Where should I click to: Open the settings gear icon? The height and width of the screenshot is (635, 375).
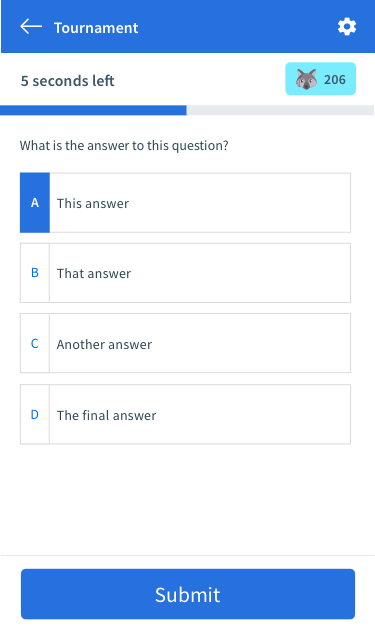coord(347,27)
